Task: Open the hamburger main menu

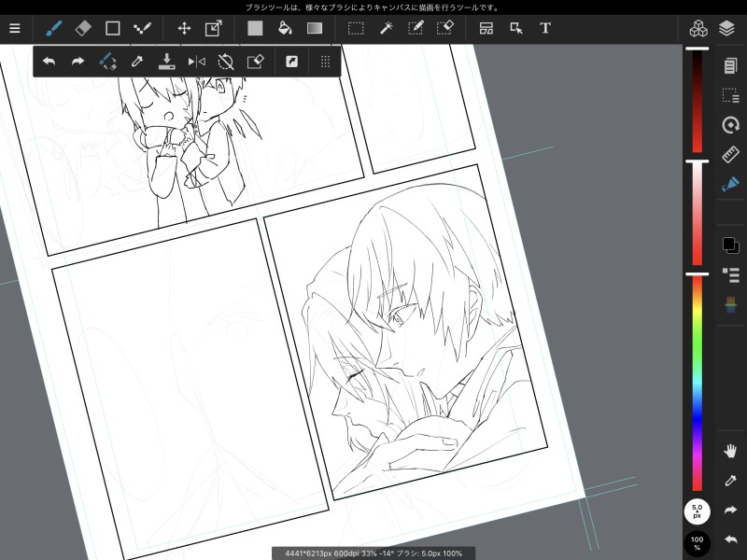Action: [15, 29]
